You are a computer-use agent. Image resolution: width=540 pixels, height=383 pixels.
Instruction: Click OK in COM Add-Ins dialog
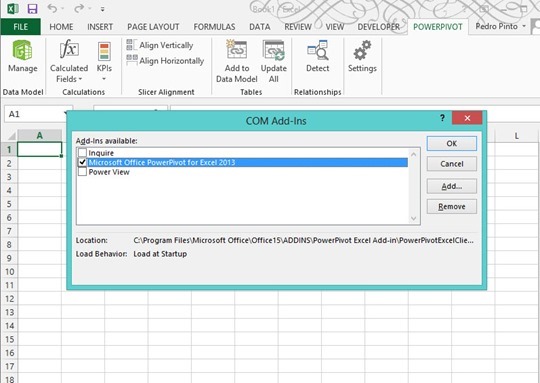[451, 143]
